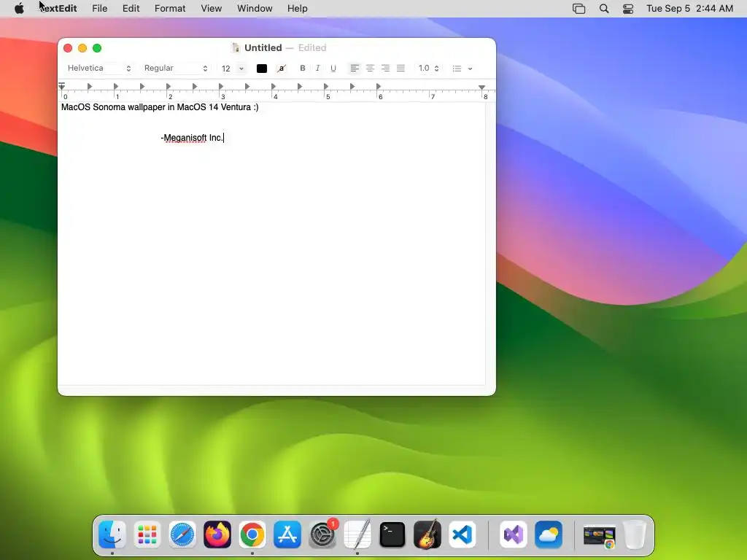Open the Regular typeface style dropdown
This screenshot has height=560, width=747.
pos(175,68)
